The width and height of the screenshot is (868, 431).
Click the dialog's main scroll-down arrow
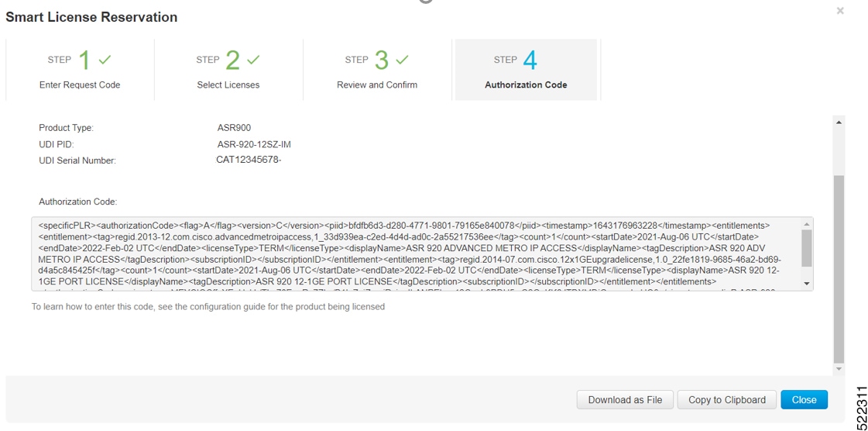pyautogui.click(x=839, y=368)
